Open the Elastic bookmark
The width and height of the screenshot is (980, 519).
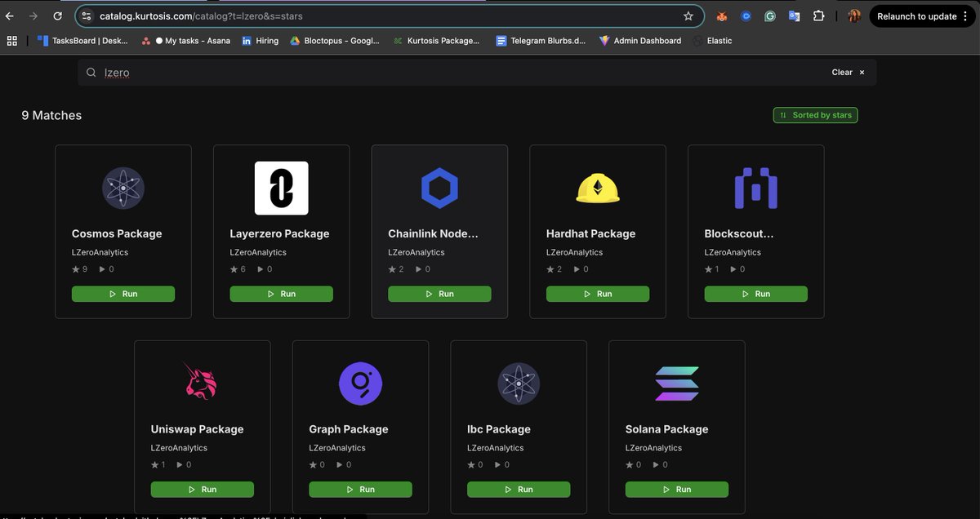[x=713, y=41]
